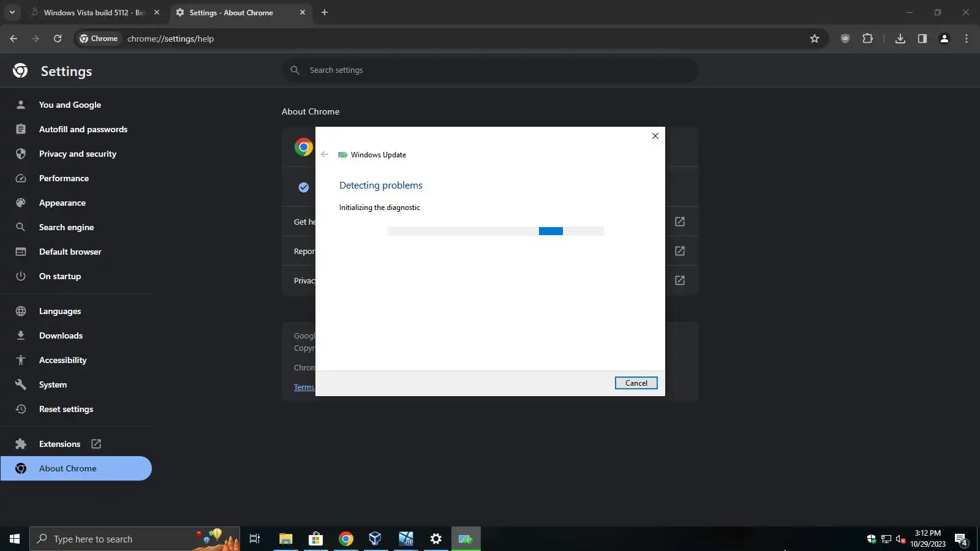Open Performance settings section
The image size is (980, 551).
coord(76,178)
